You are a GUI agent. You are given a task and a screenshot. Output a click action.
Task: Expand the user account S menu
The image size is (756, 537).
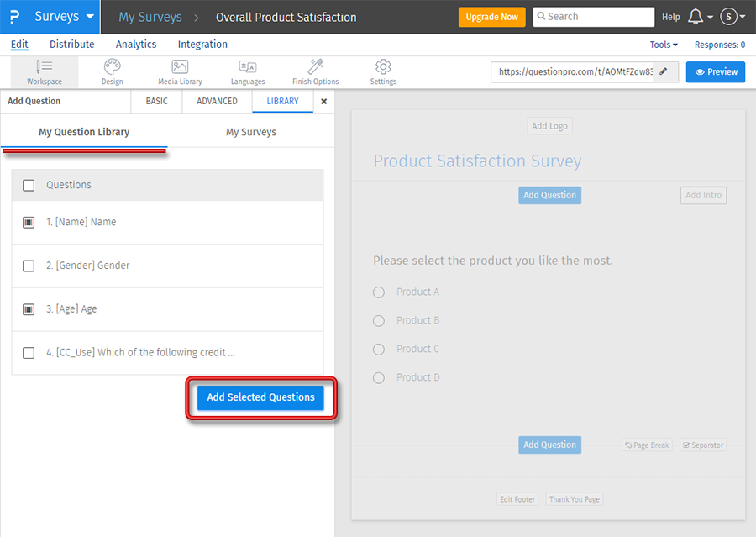[732, 17]
